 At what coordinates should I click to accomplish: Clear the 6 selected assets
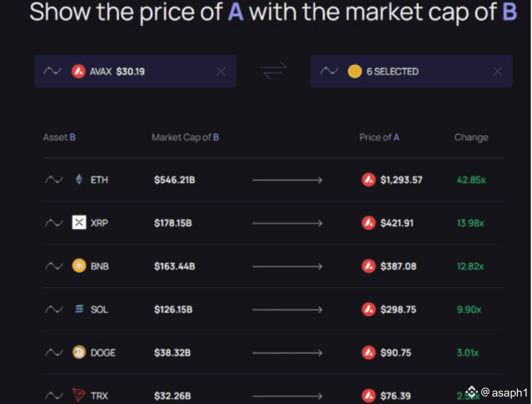click(x=497, y=71)
